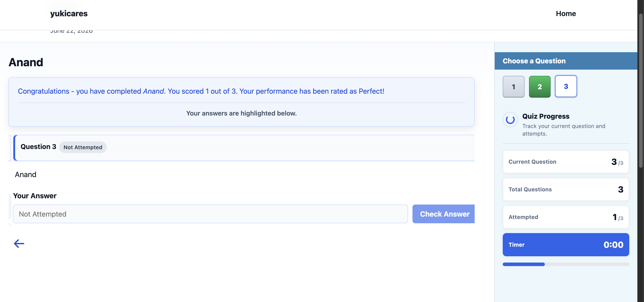644x302 pixels.
Task: Select question 1 button
Action: [x=513, y=87]
